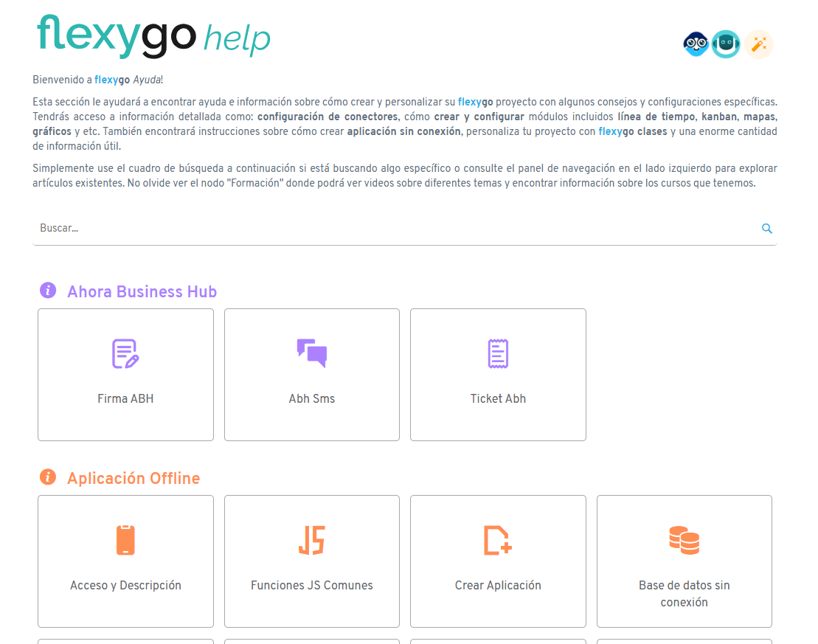Click the Abh Sms chat bubbles icon

312,353
